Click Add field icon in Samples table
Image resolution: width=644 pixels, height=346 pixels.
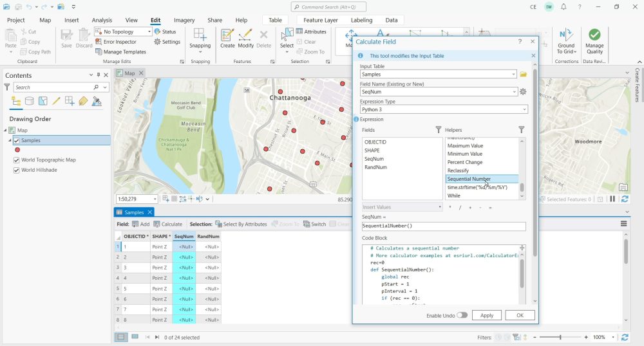[x=135, y=224]
